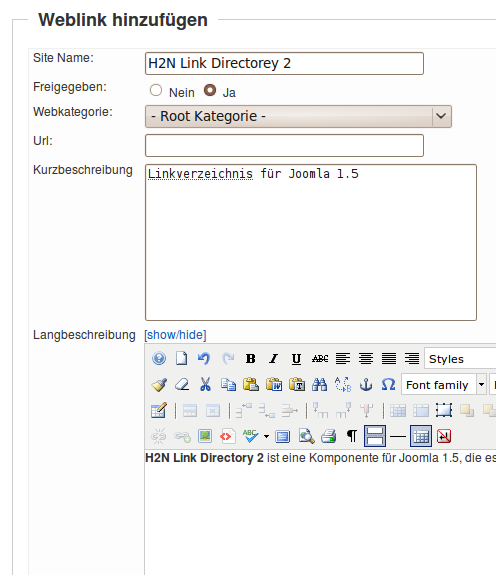496x575 pixels.
Task: Toggle bold formatting
Action: (251, 358)
